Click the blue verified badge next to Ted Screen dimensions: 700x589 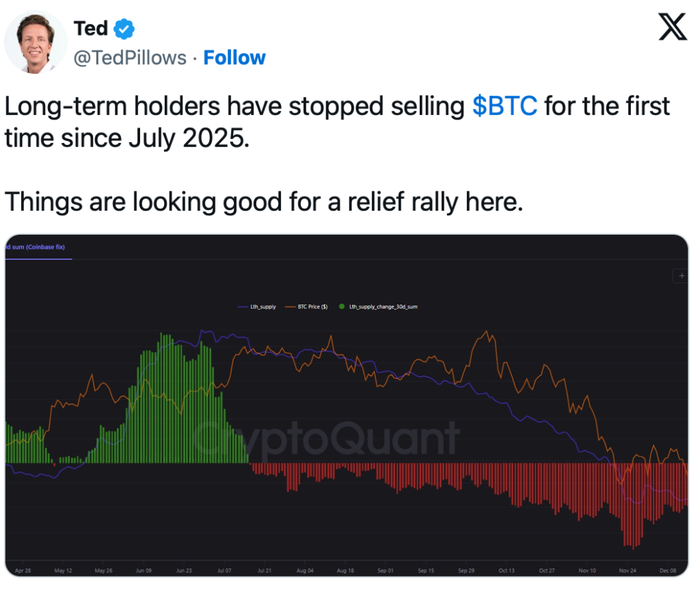coord(124,29)
